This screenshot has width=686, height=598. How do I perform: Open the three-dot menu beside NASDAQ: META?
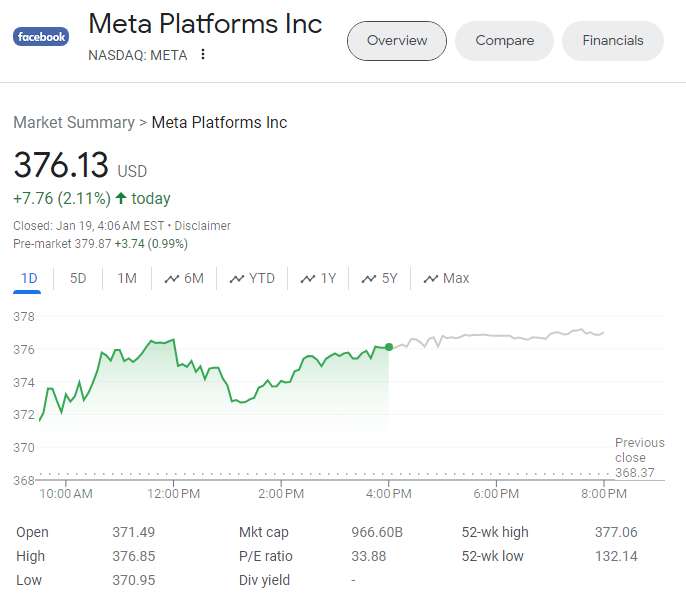click(x=203, y=55)
